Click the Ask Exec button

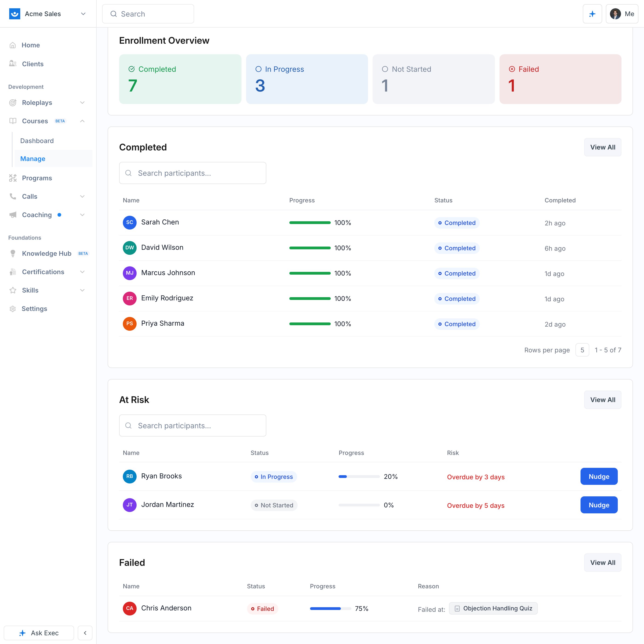[x=39, y=633]
